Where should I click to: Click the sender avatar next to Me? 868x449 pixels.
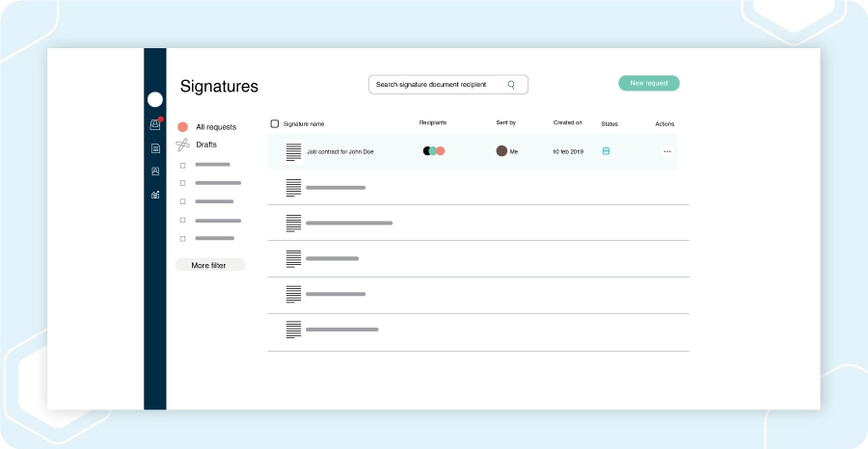point(502,151)
